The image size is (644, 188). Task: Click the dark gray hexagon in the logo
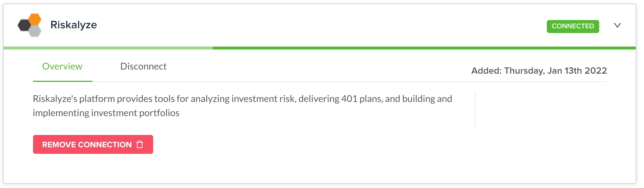pyautogui.click(x=24, y=25)
